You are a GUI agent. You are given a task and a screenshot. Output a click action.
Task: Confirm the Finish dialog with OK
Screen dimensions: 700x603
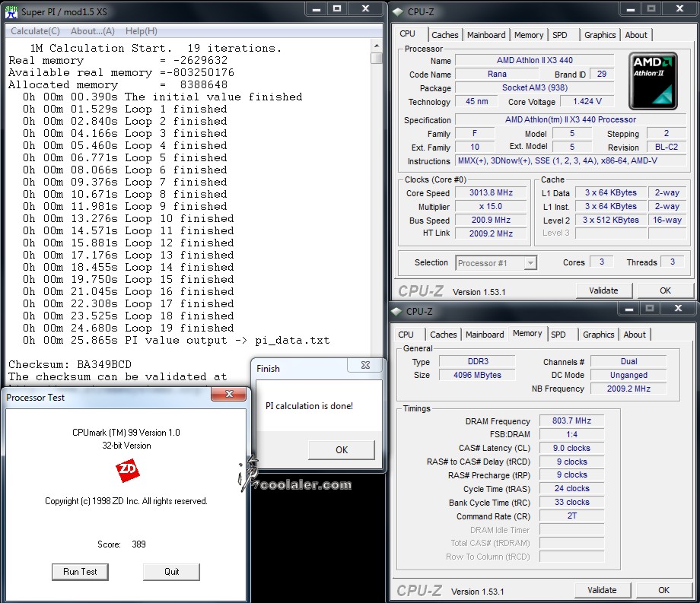[x=342, y=450]
